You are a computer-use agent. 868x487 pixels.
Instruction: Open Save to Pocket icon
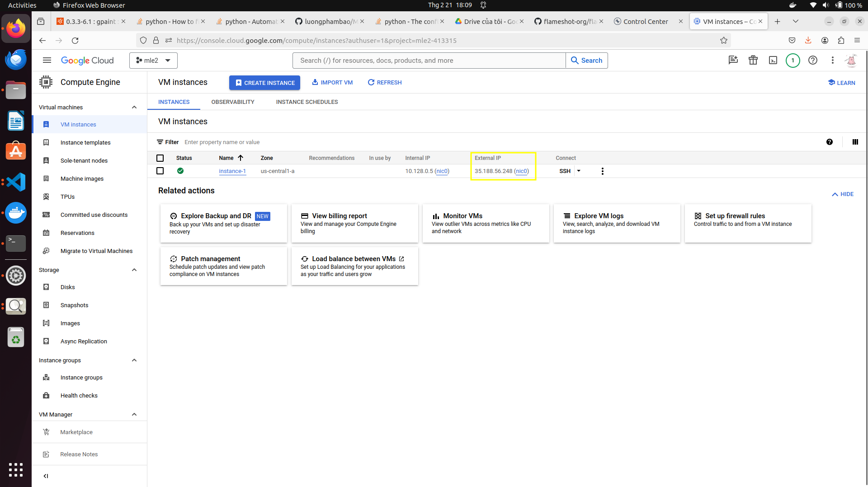[792, 41]
